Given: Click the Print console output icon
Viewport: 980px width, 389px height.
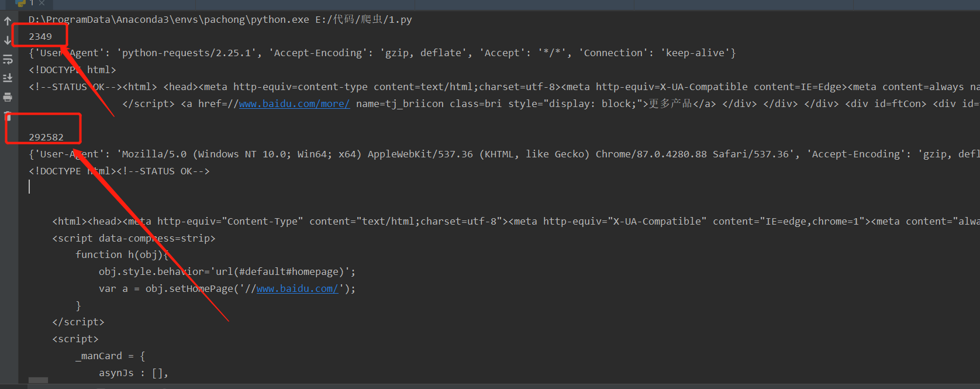Looking at the screenshot, I should (x=8, y=97).
